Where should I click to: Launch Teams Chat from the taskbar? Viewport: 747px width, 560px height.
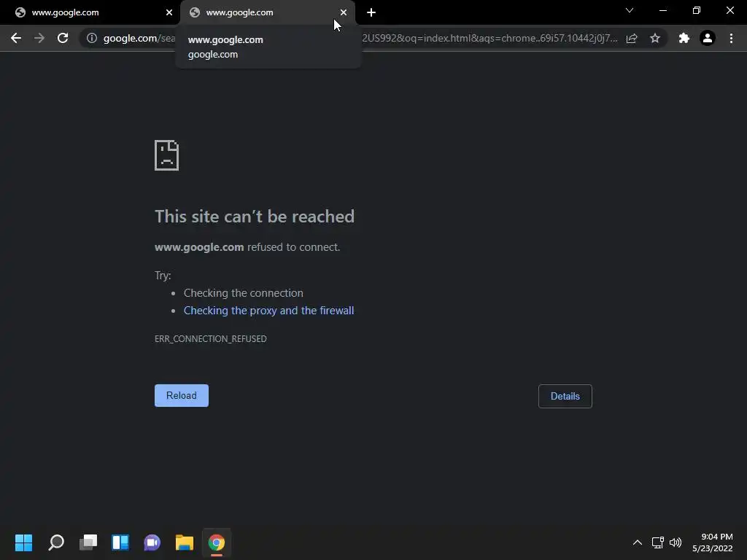pos(152,542)
